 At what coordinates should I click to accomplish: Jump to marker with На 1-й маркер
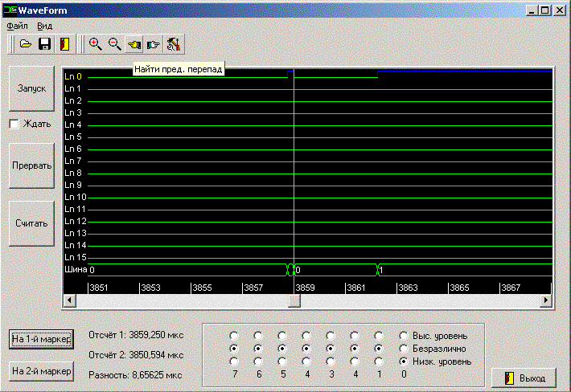(x=41, y=339)
